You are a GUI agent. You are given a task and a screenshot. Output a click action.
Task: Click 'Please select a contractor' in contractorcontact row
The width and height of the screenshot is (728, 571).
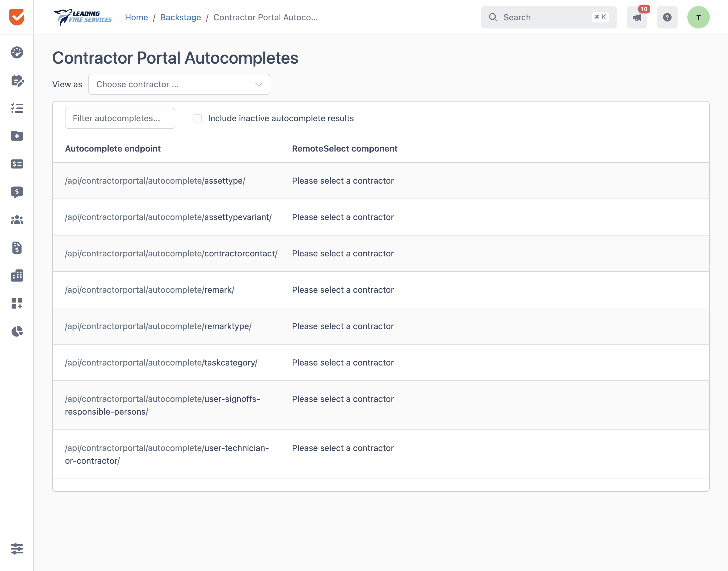pyautogui.click(x=342, y=254)
